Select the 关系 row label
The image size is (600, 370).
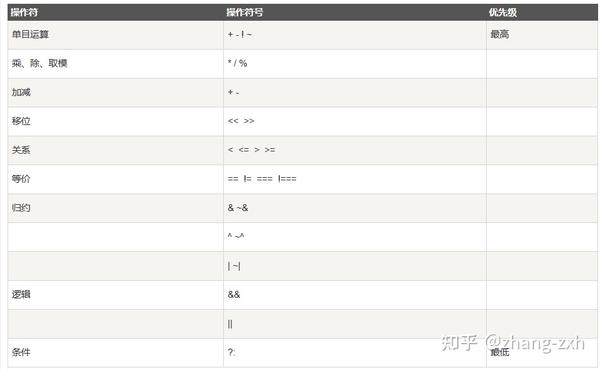pos(21,150)
